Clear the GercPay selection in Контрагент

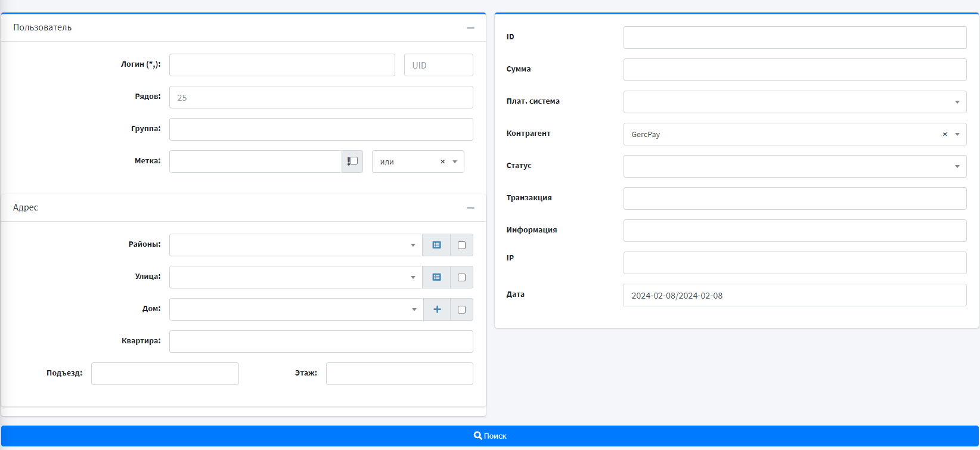tap(945, 134)
